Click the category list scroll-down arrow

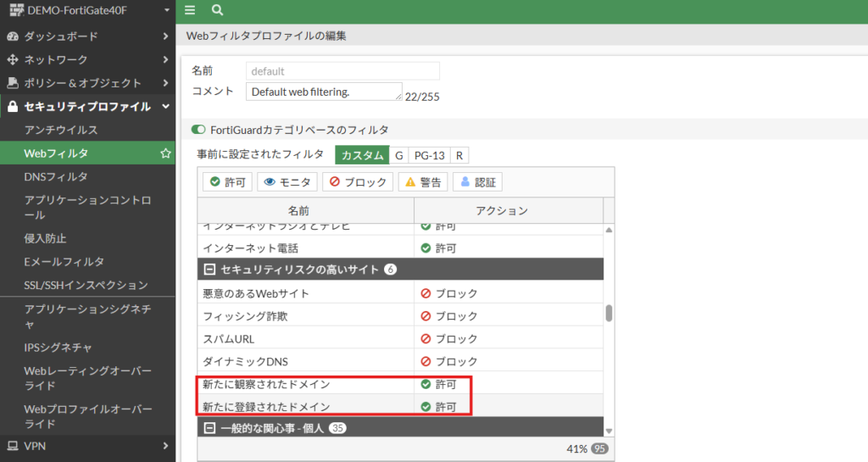pos(609,431)
